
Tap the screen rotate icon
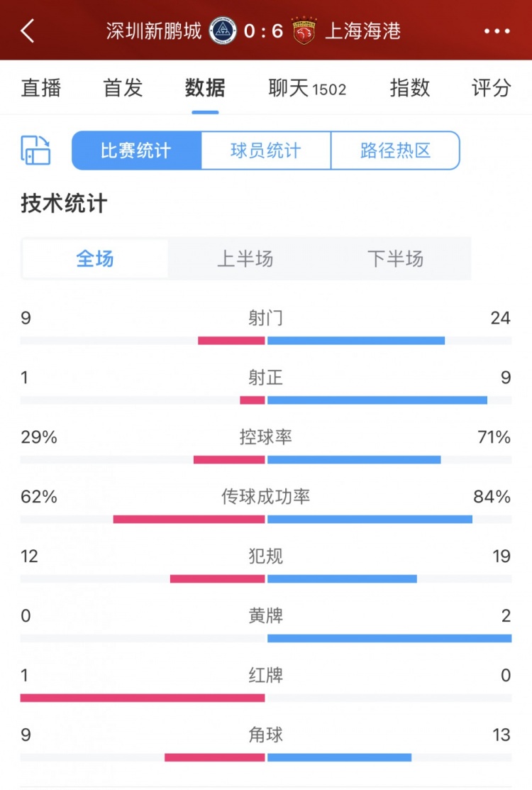[36, 150]
